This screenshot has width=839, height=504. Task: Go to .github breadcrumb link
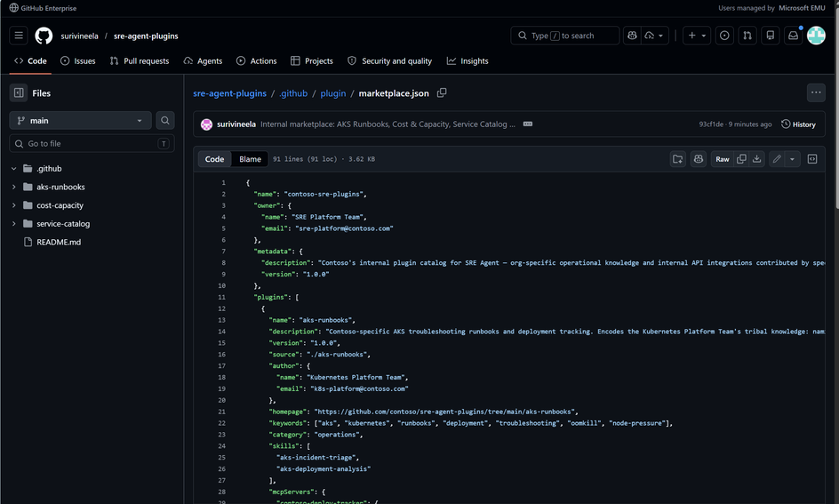pos(294,93)
